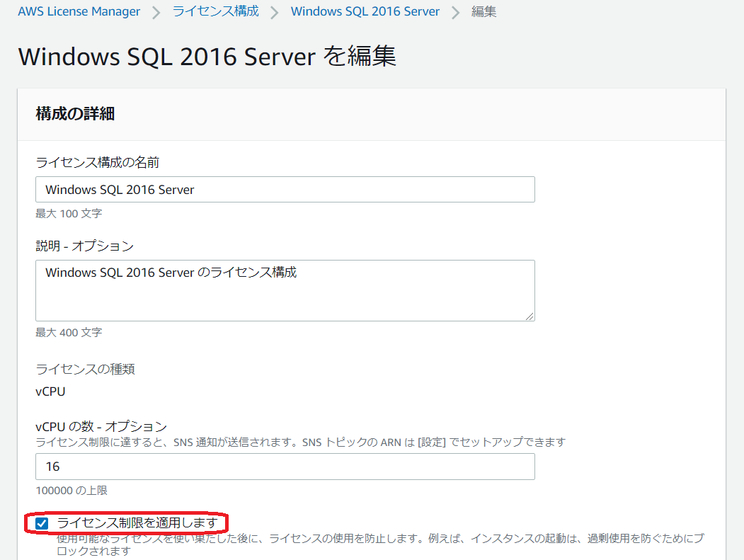Click the textarea resize handle corner
Image resolution: width=744 pixels, height=560 pixels.
530,316
